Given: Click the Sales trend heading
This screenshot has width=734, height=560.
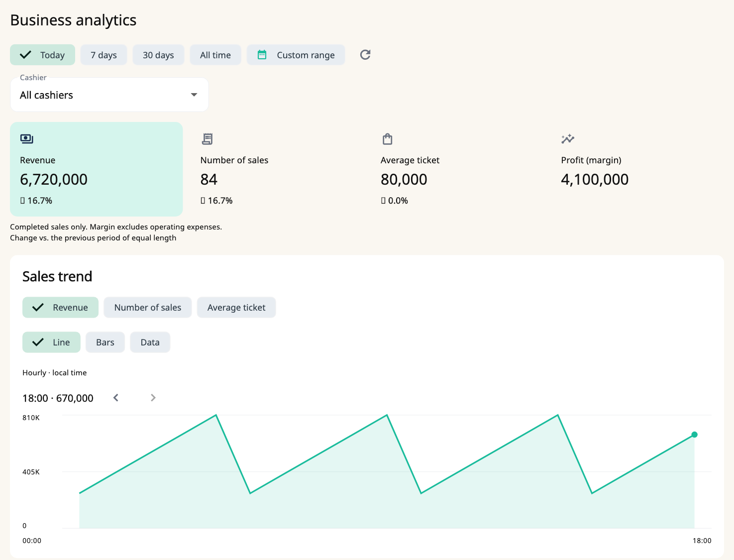Looking at the screenshot, I should pos(57,276).
